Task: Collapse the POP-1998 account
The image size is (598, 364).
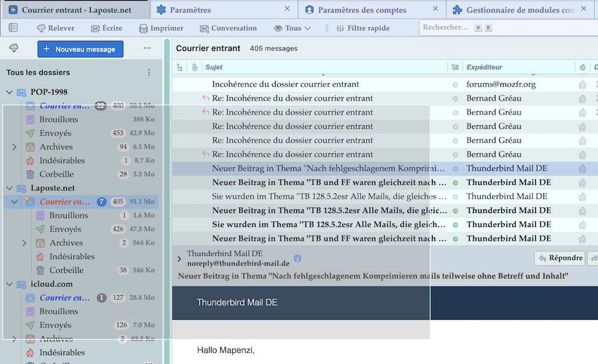Action: [x=9, y=92]
